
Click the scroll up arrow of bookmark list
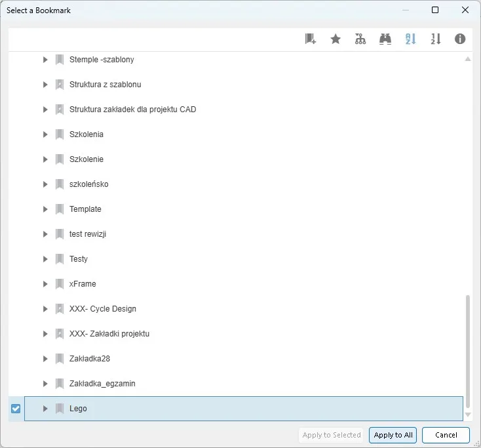467,59
